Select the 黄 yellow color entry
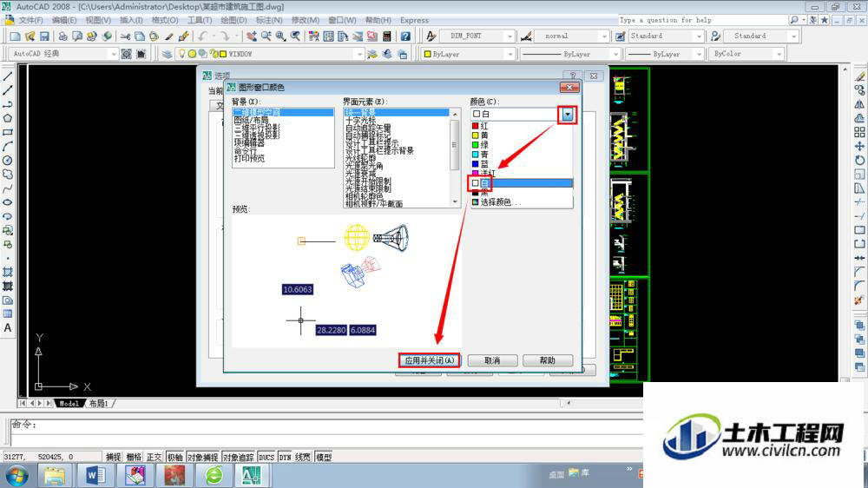The image size is (868, 488). click(522, 135)
